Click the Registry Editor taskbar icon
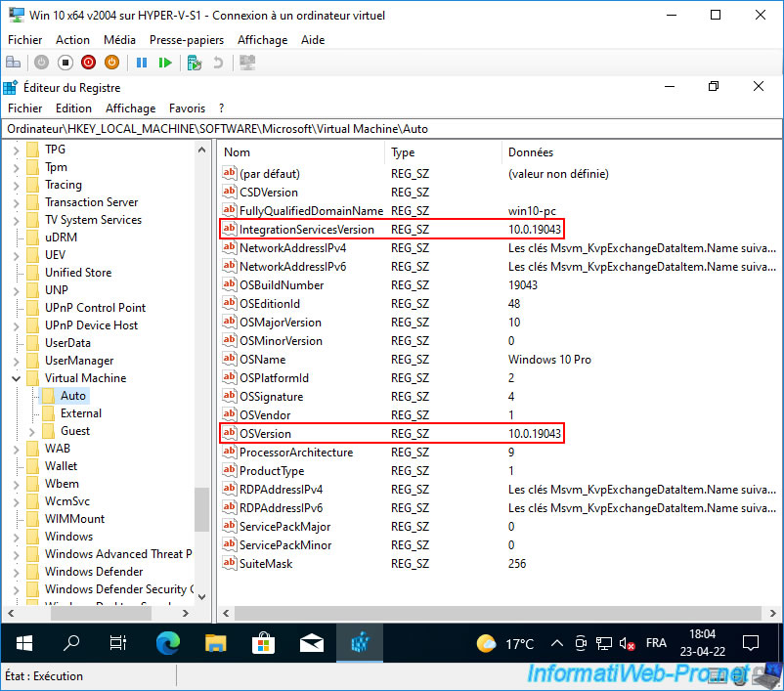Image resolution: width=784 pixels, height=691 pixels. [360, 643]
